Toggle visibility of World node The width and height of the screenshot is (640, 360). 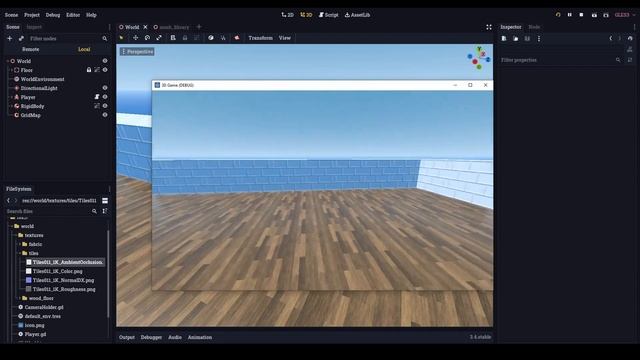pos(105,61)
